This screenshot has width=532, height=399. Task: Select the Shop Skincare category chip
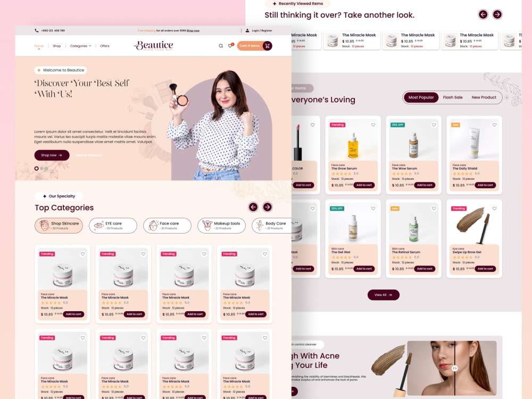click(x=59, y=226)
